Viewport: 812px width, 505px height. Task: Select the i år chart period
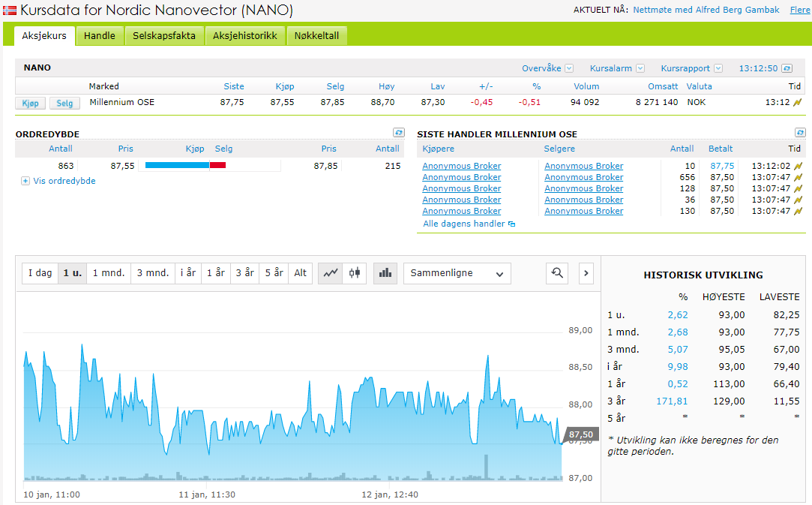pos(188,273)
